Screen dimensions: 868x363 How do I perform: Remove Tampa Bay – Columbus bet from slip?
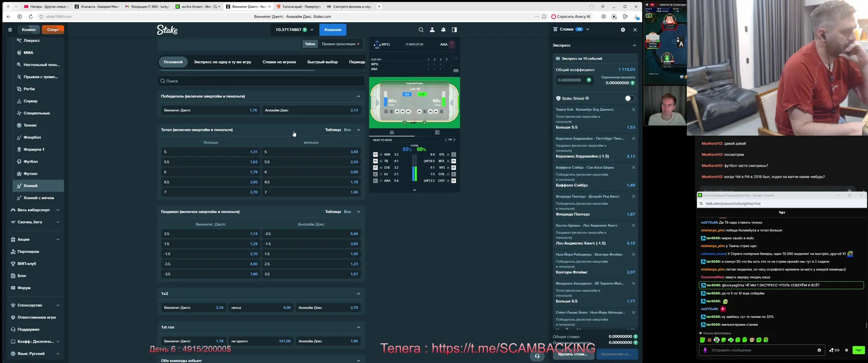633,109
